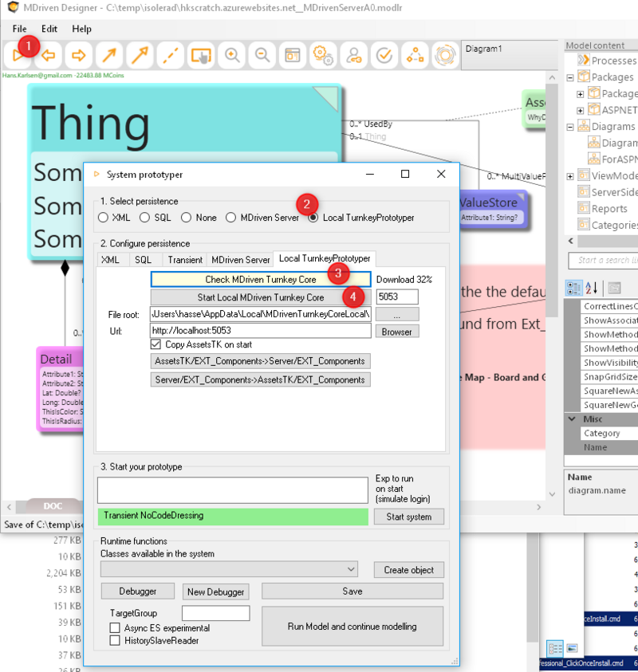Switch to the Transient configuration tab
This screenshot has height=672, width=638.
coord(185,260)
